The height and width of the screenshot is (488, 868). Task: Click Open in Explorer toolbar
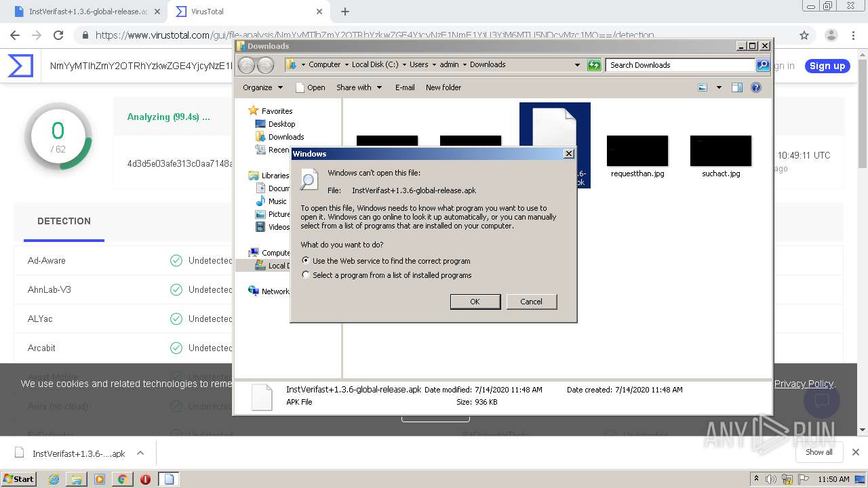pyautogui.click(x=311, y=87)
